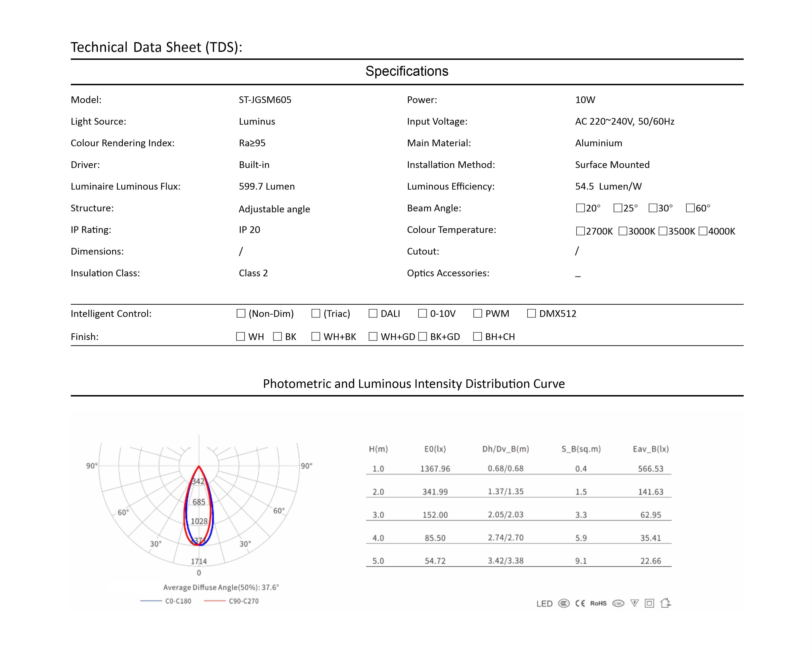Click the CQC oval certification icon
Image resolution: width=812 pixels, height=657 pixels.
pos(618,603)
